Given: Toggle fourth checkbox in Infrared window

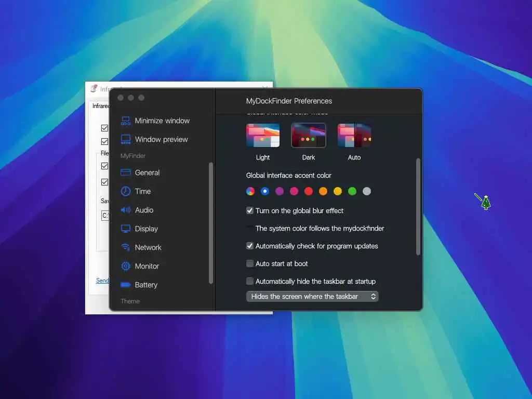Looking at the screenshot, I should [104, 182].
